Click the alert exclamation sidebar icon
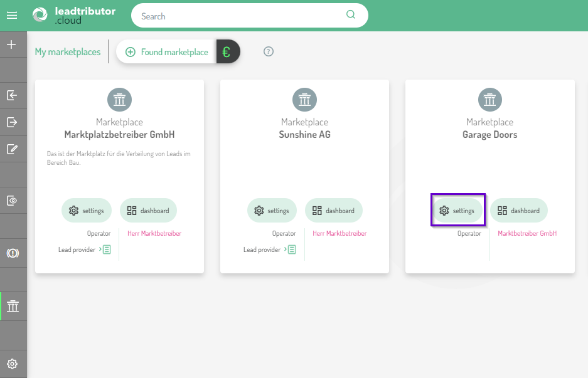The height and width of the screenshot is (378, 588). click(x=12, y=253)
